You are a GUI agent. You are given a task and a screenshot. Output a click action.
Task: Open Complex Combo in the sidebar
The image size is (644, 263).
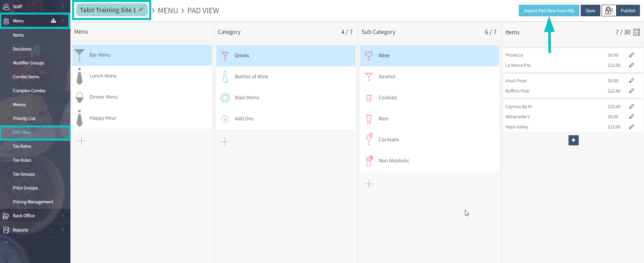click(29, 90)
